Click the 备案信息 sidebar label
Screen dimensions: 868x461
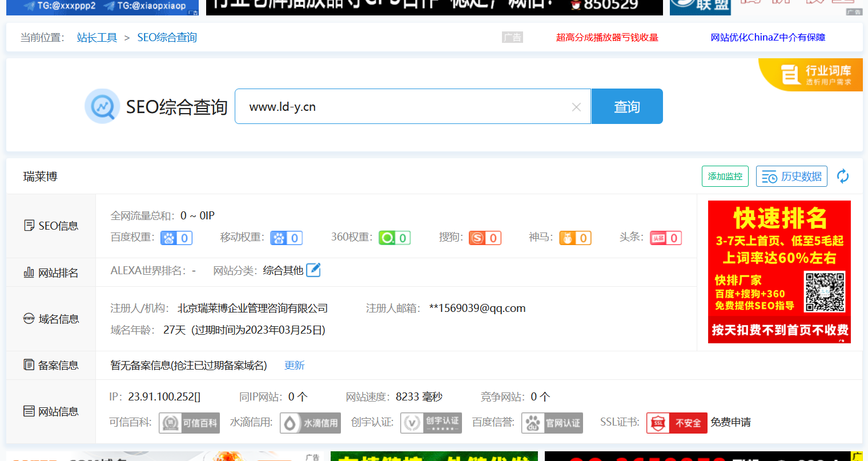click(x=51, y=365)
